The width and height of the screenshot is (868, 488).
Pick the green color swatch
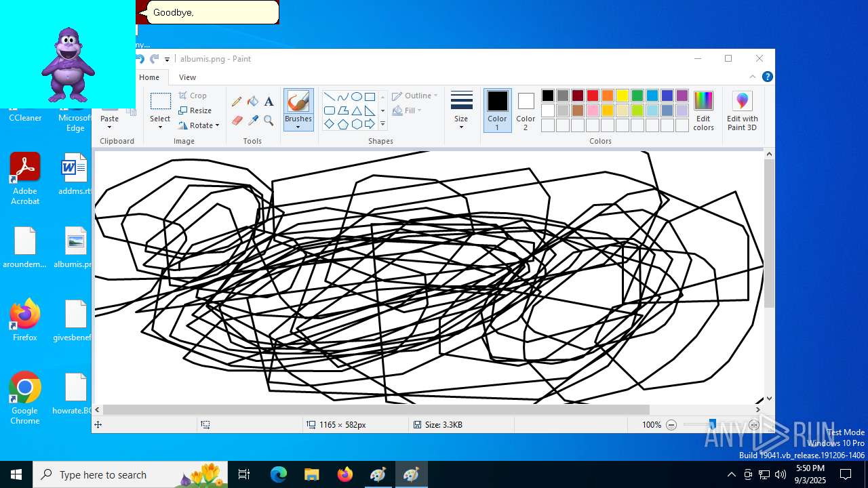click(637, 96)
